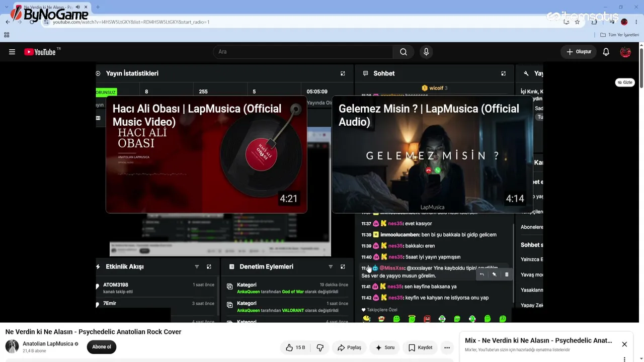Screen dimensions: 644x362
Task: Start voice search with the microphone icon
Action: [x=426, y=52]
